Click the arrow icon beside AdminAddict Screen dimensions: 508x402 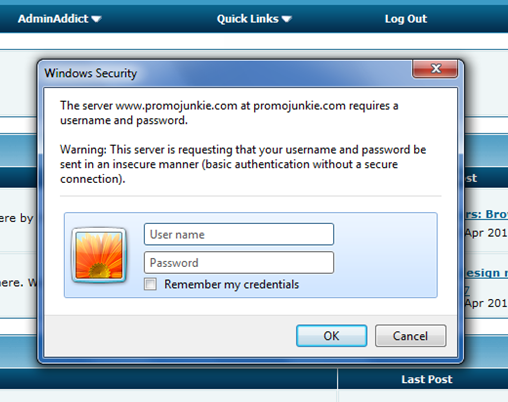96,19
